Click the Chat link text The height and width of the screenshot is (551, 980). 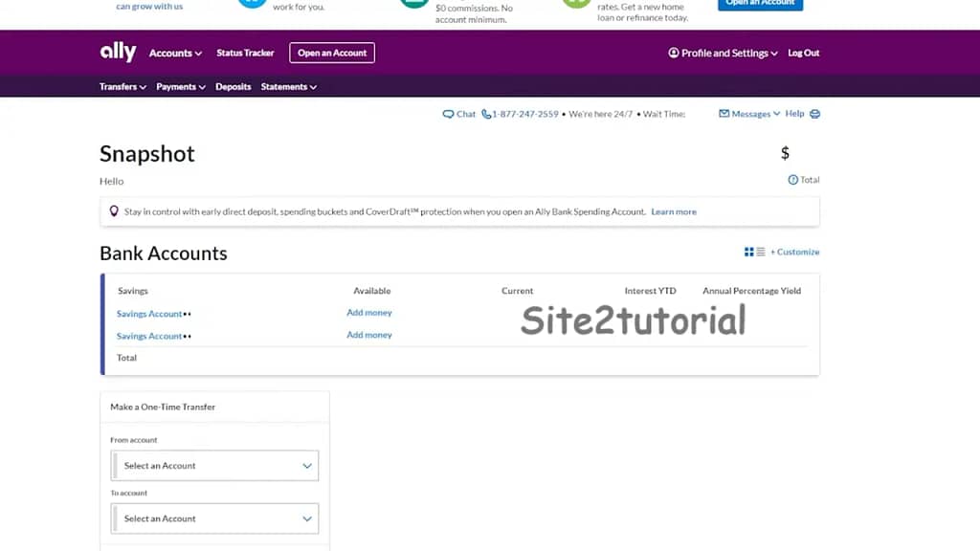click(466, 114)
